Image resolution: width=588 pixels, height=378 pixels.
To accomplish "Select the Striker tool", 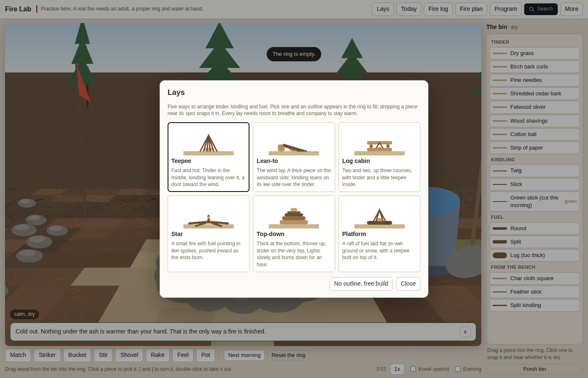I will (x=47, y=355).
